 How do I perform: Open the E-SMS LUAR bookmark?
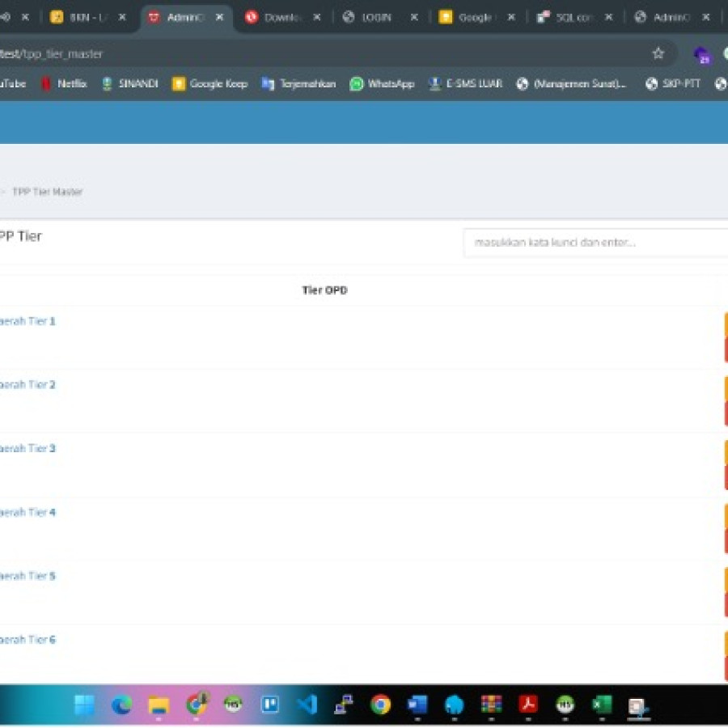466,83
